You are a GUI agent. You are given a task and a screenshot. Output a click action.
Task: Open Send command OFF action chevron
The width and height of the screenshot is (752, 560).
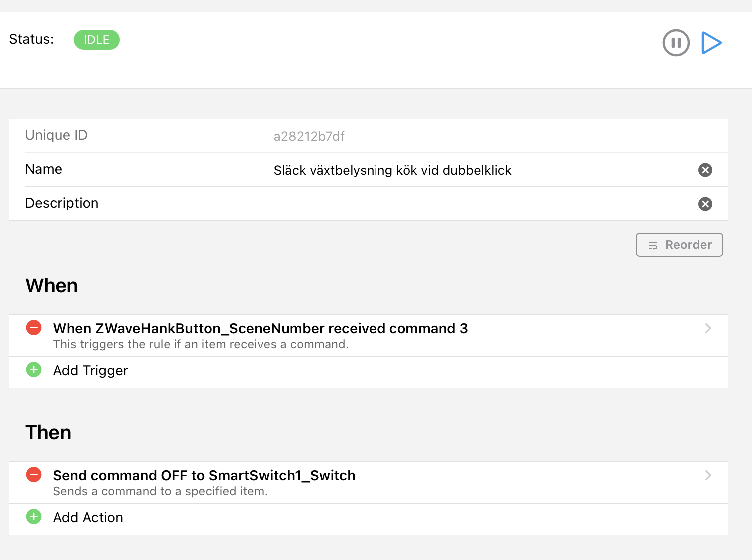pyautogui.click(x=708, y=475)
